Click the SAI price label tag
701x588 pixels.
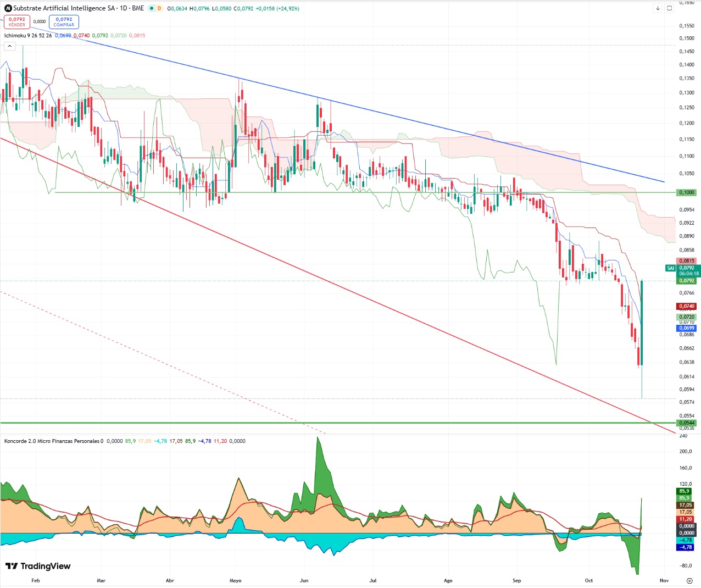(670, 268)
